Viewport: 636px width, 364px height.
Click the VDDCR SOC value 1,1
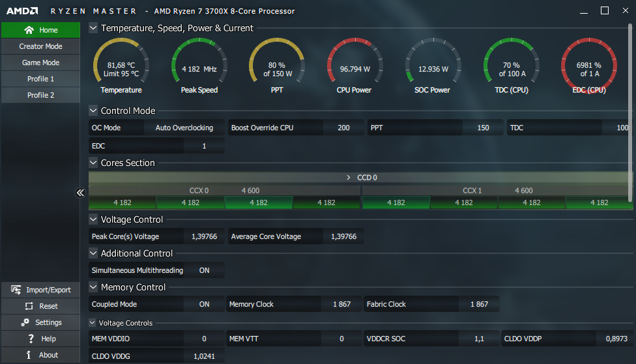pos(479,339)
